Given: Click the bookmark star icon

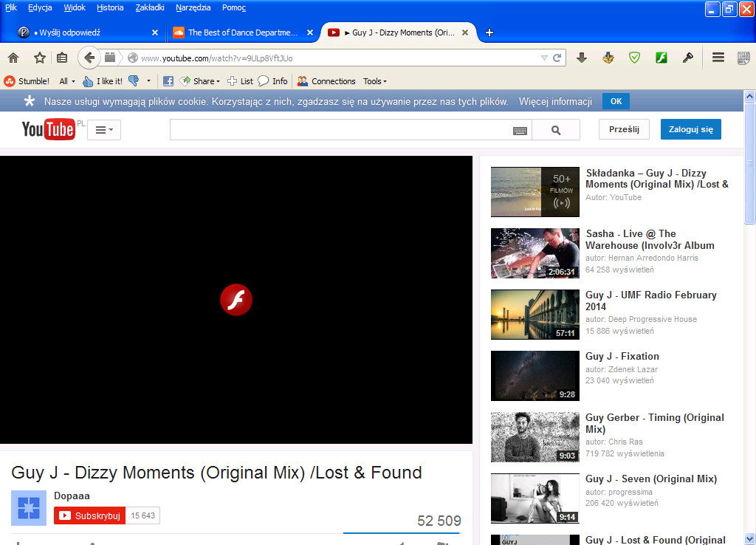Looking at the screenshot, I should pos(40,58).
